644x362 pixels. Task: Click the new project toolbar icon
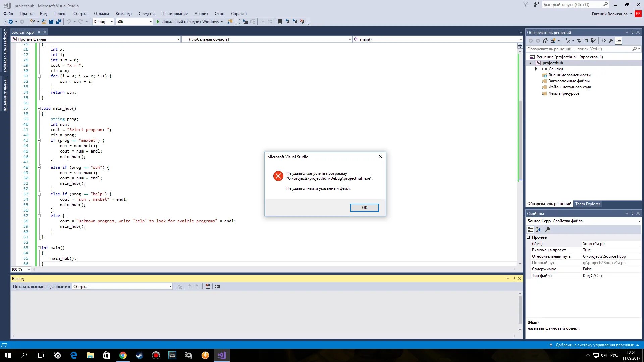pos(32,22)
